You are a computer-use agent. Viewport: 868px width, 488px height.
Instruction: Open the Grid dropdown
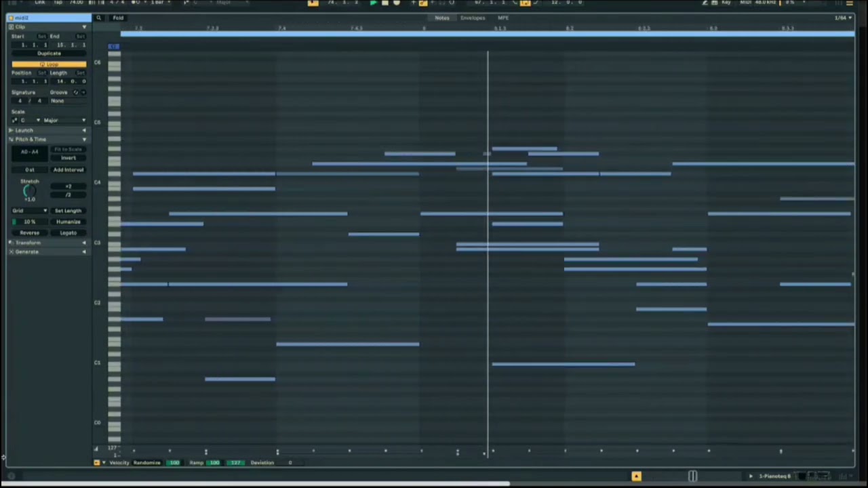29,211
